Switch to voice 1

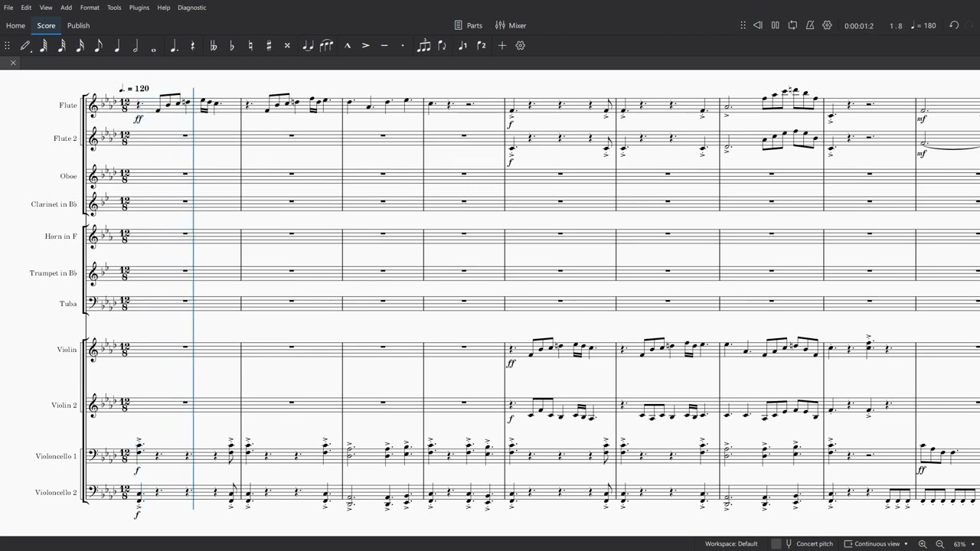[462, 46]
